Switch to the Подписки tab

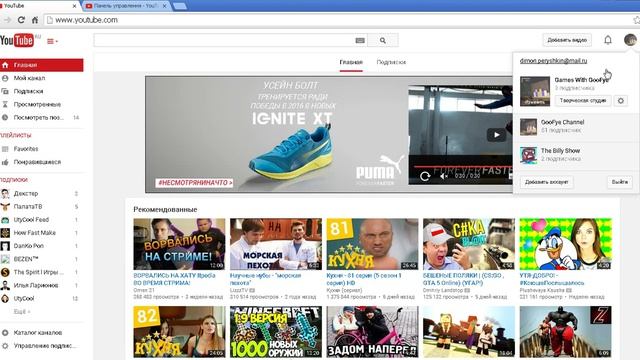coord(391,62)
